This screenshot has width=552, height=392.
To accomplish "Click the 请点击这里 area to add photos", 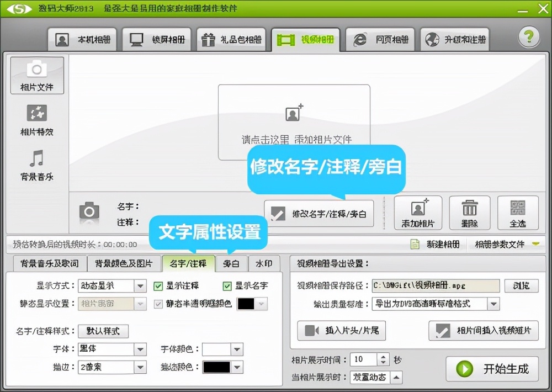I will (x=293, y=123).
